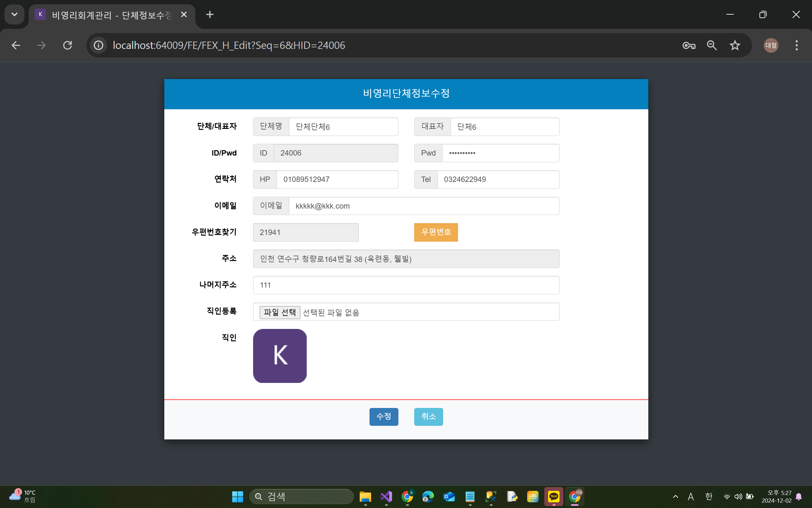Open Outlook from the taskbar
The height and width of the screenshot is (508, 812).
(x=449, y=497)
